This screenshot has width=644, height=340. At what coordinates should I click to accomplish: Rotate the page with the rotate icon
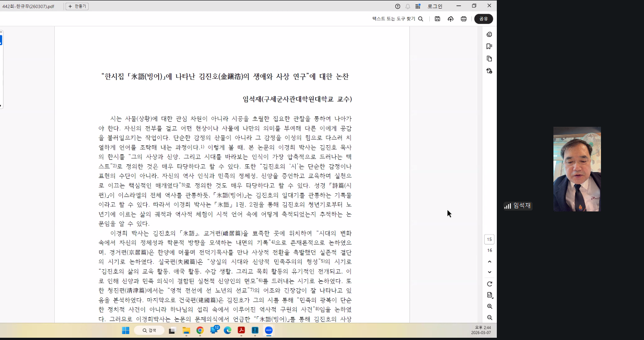pyautogui.click(x=490, y=284)
